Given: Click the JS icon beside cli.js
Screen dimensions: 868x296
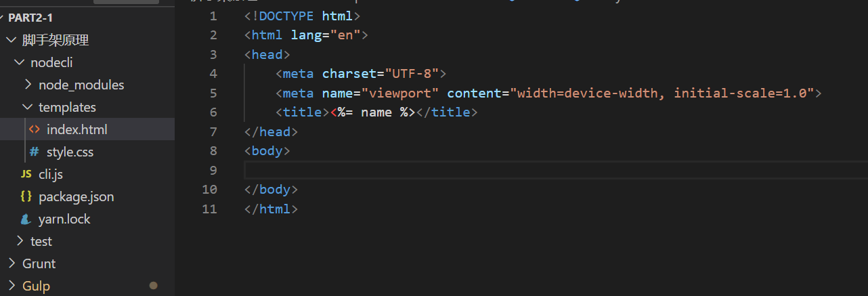Looking at the screenshot, I should [x=26, y=174].
